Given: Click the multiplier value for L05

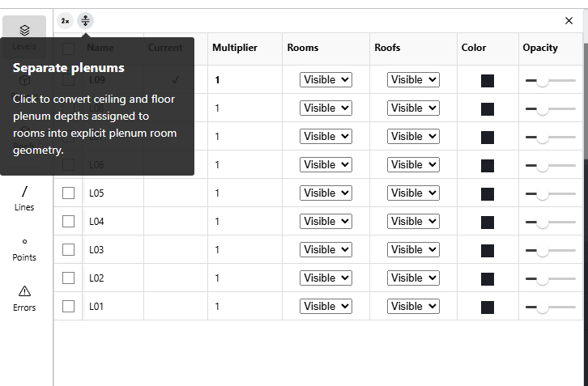Looking at the screenshot, I should pyautogui.click(x=217, y=193).
